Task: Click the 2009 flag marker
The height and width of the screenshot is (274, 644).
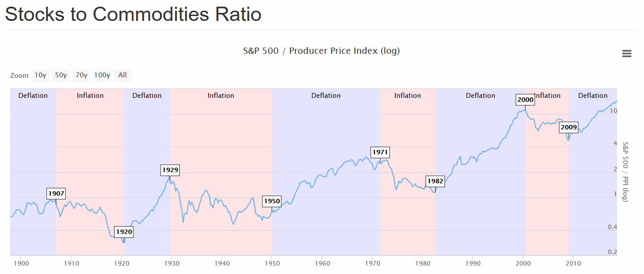Action: pos(569,128)
